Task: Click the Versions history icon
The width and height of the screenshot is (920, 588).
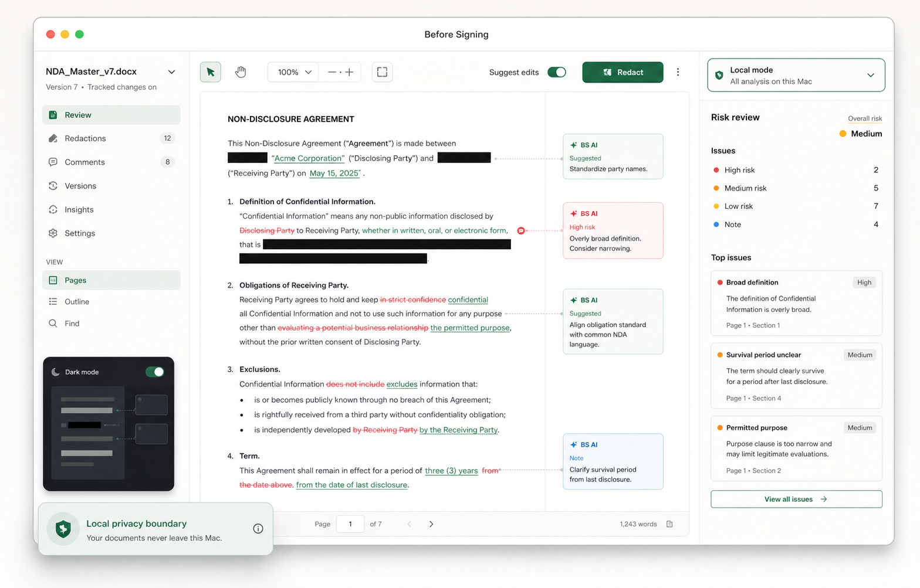Action: click(x=53, y=186)
